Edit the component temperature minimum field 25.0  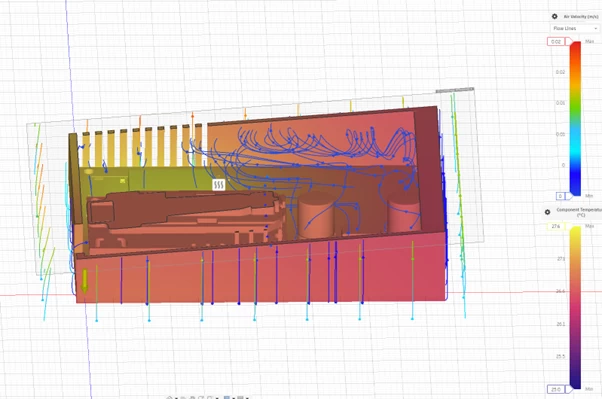(556, 389)
